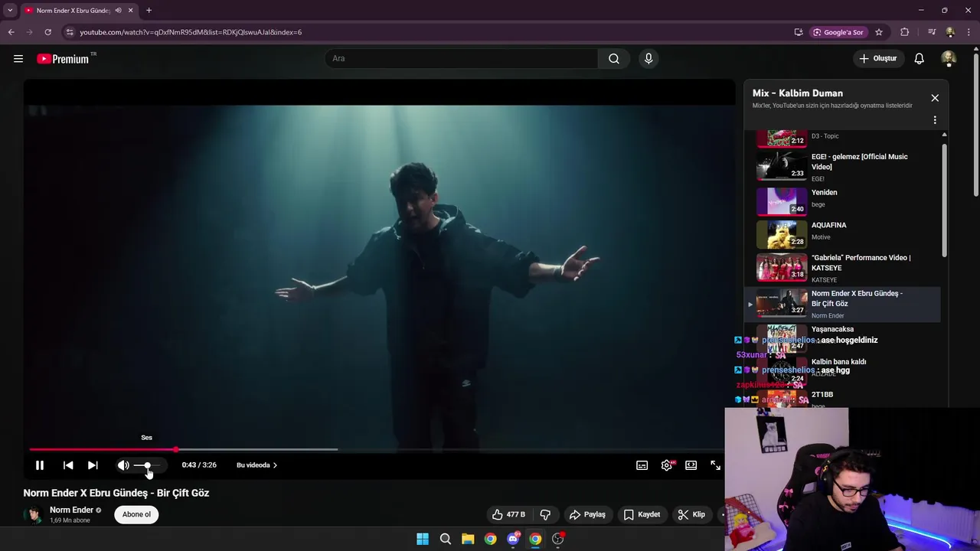Open the site information icon in address bar
980x551 pixels.
click(x=69, y=32)
